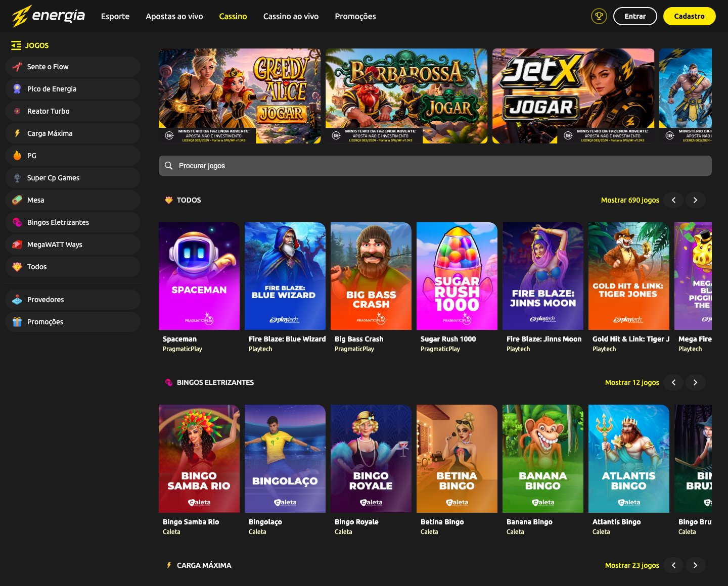
Task: Click the Energia logo
Action: 49,16
